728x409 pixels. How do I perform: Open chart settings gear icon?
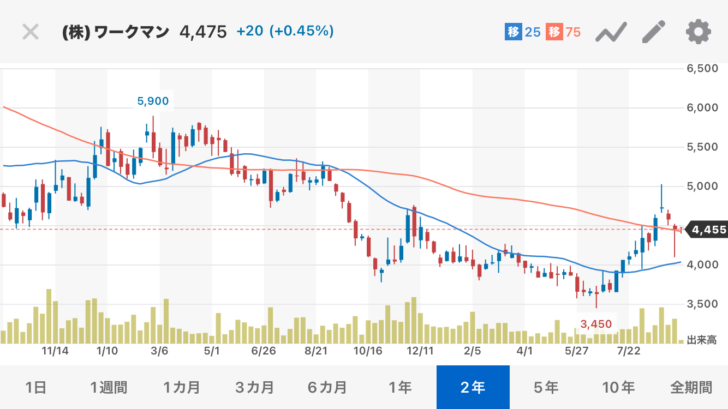(697, 32)
